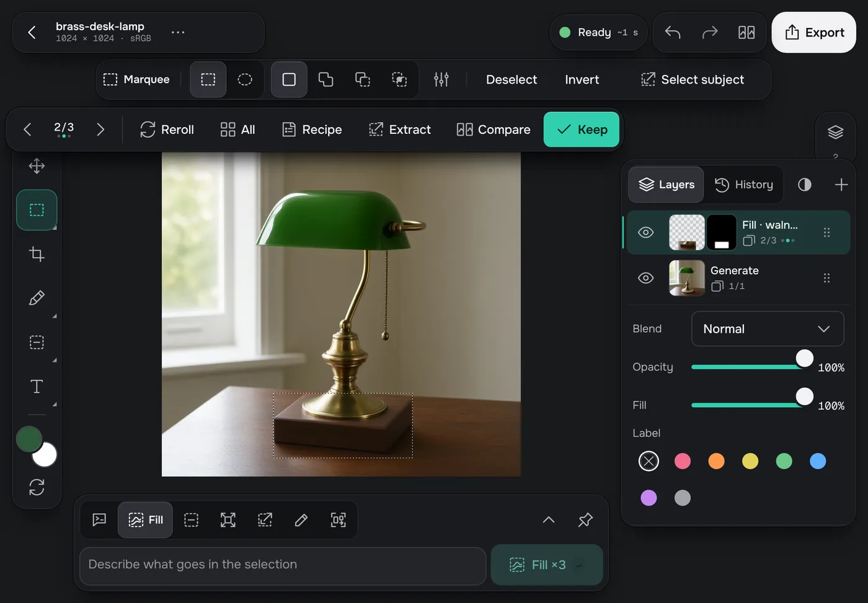Viewport: 868px width, 603px height.
Task: Undo the last action
Action: coord(673,32)
